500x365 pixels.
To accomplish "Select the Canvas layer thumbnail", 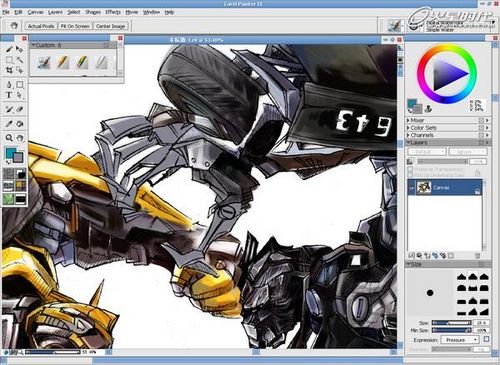I will [x=424, y=188].
